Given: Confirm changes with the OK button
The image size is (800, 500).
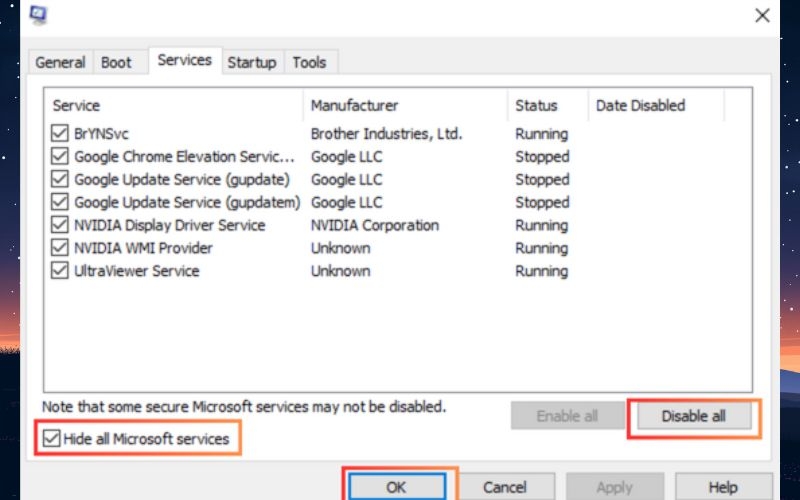Looking at the screenshot, I should click(396, 487).
